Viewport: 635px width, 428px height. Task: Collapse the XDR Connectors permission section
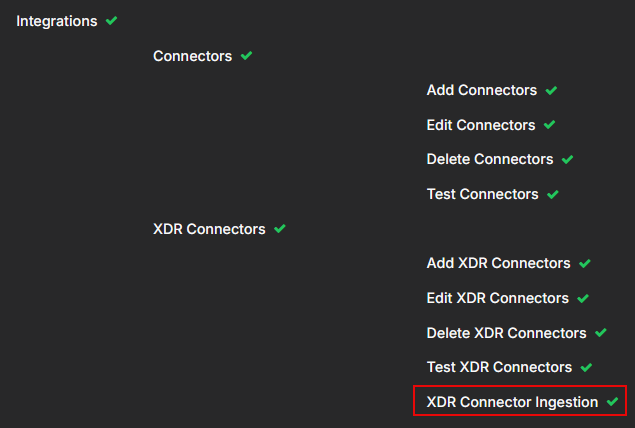pyautogui.click(x=209, y=229)
